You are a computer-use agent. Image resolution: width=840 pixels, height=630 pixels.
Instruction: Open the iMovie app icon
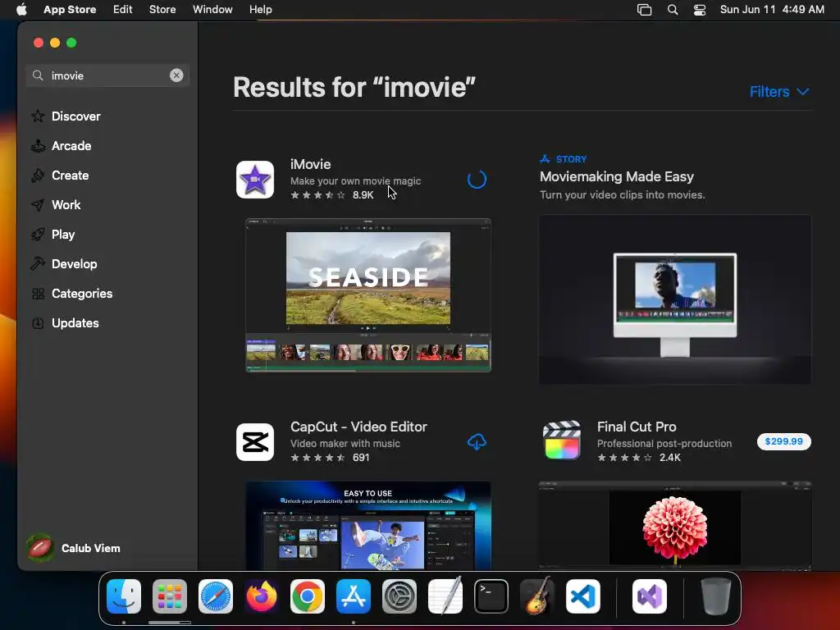tap(255, 180)
